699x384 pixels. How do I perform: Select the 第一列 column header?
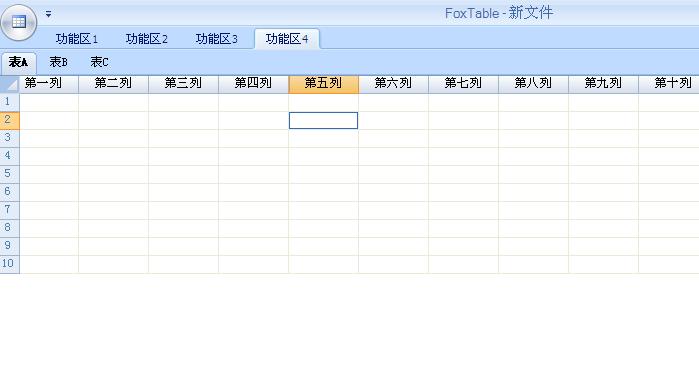49,84
